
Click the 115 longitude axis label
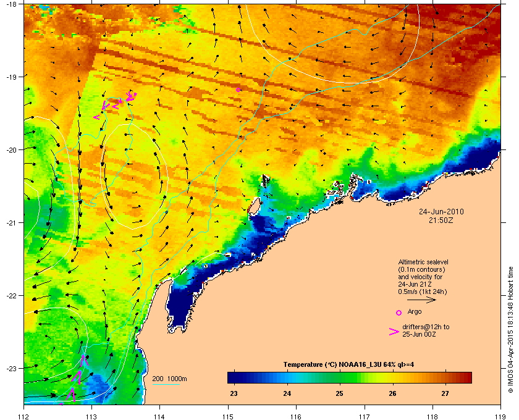tap(227, 417)
